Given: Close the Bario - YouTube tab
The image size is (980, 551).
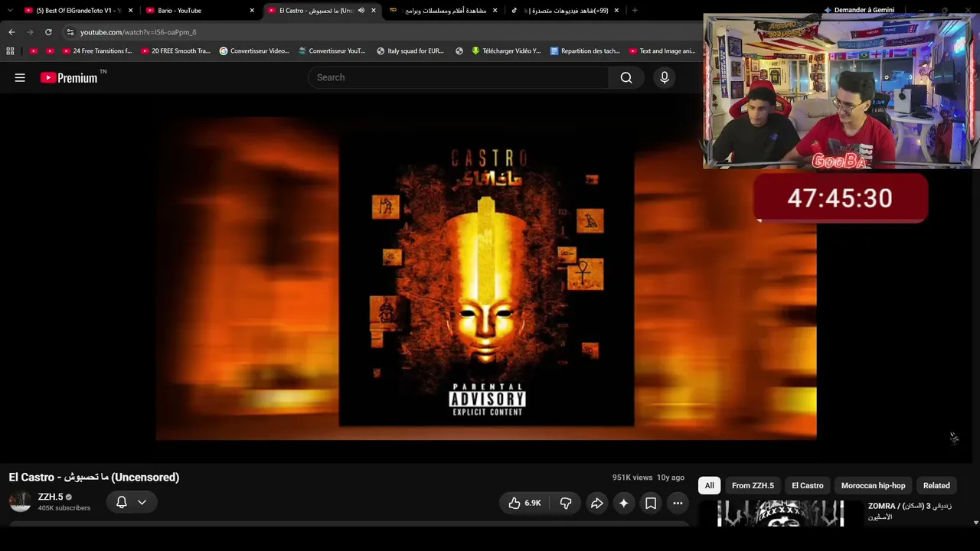Looking at the screenshot, I should 252,11.
